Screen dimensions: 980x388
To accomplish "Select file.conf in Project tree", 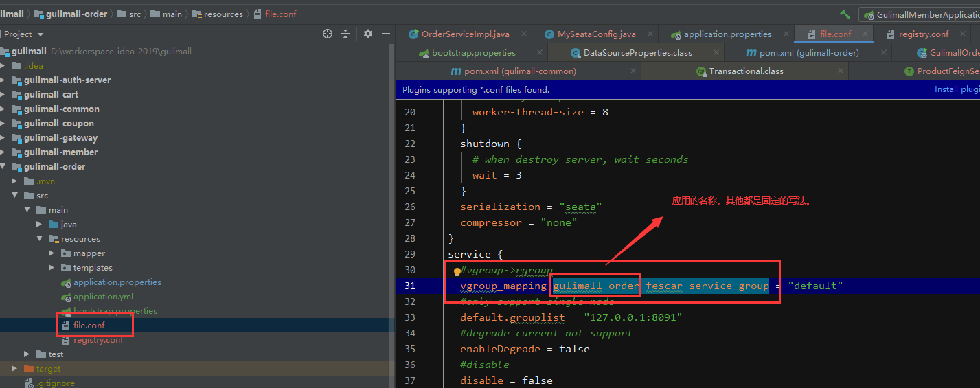I will coord(89,326).
